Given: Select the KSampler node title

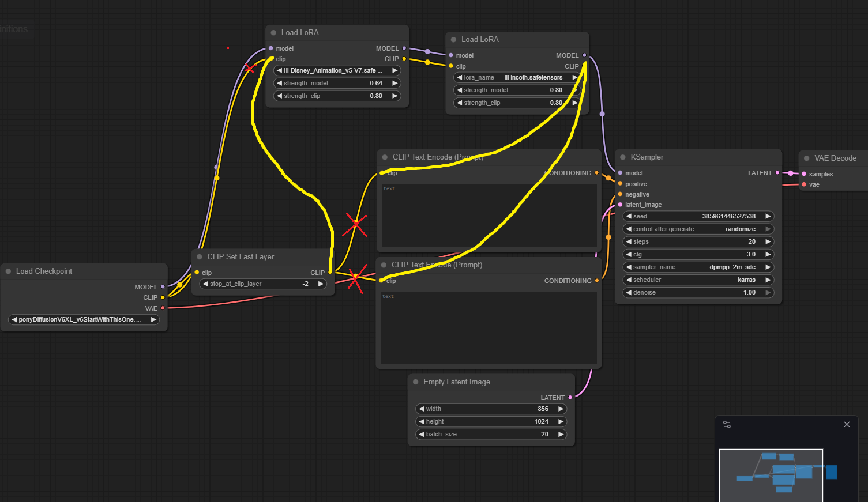Looking at the screenshot, I should click(x=647, y=157).
